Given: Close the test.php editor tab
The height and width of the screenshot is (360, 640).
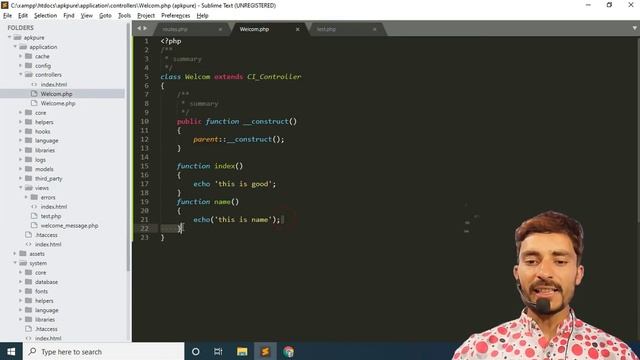Looking at the screenshot, I should 374,29.
